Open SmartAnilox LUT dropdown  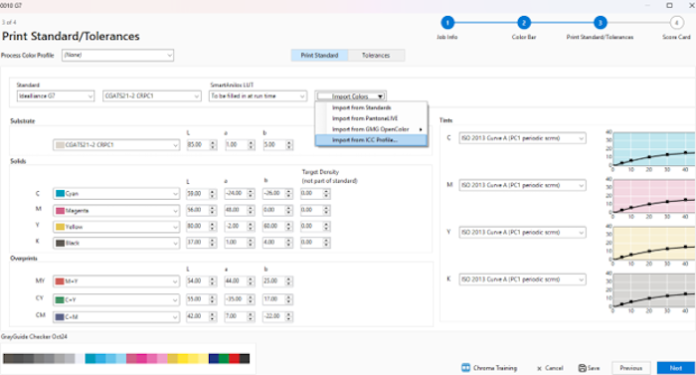coord(257,96)
